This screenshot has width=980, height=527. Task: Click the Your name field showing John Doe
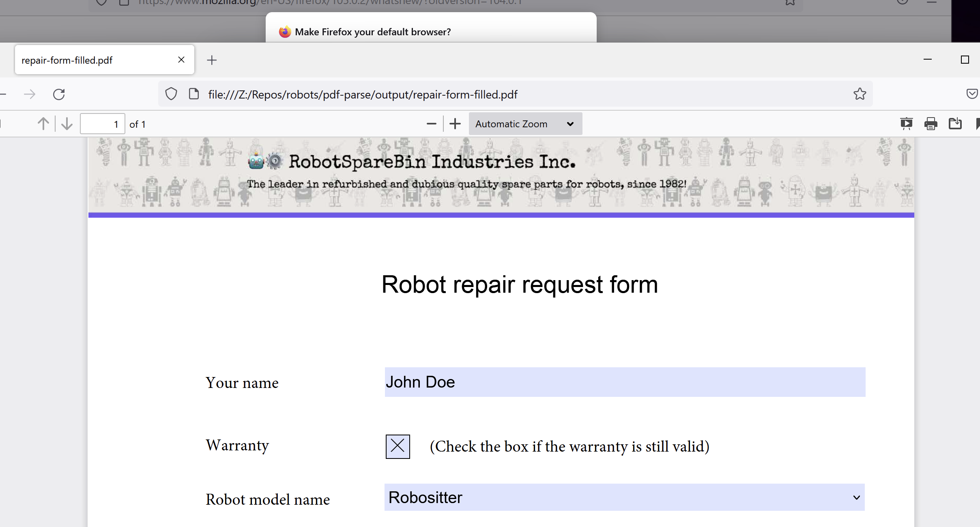pos(624,382)
